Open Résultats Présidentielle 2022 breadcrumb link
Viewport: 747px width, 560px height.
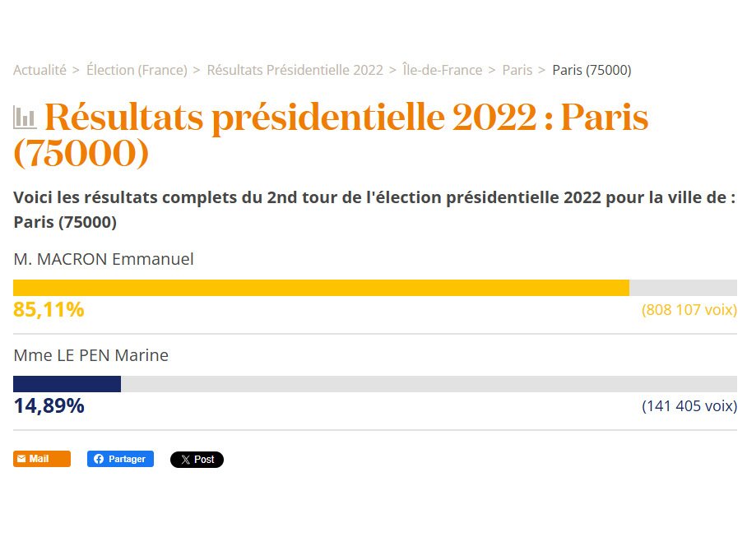coord(295,70)
